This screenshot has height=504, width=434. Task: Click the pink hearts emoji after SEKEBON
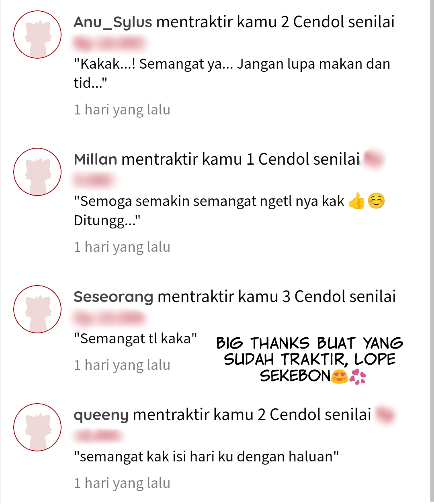(358, 377)
